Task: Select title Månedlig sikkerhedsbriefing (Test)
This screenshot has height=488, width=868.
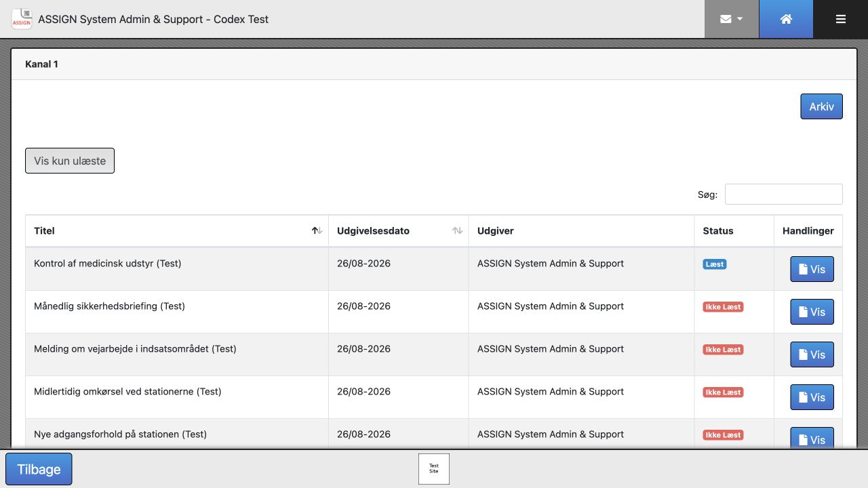Action: pyautogui.click(x=109, y=306)
